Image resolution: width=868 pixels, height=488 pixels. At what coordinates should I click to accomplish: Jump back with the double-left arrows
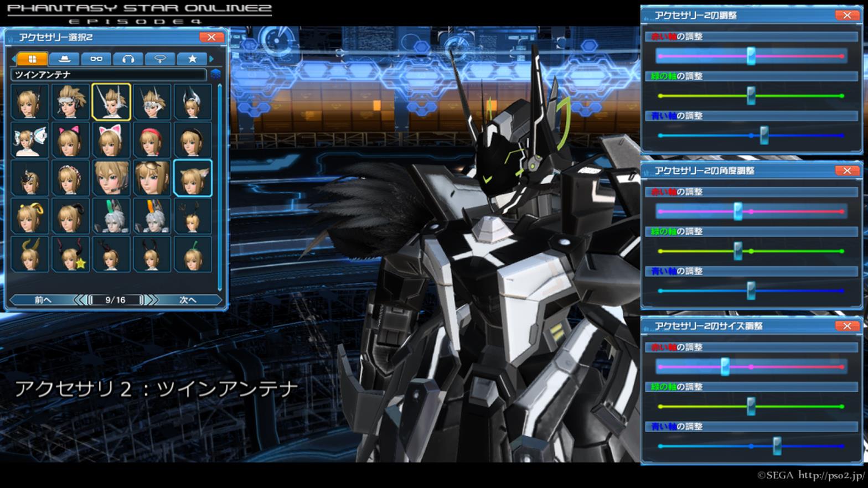pyautogui.click(x=81, y=300)
